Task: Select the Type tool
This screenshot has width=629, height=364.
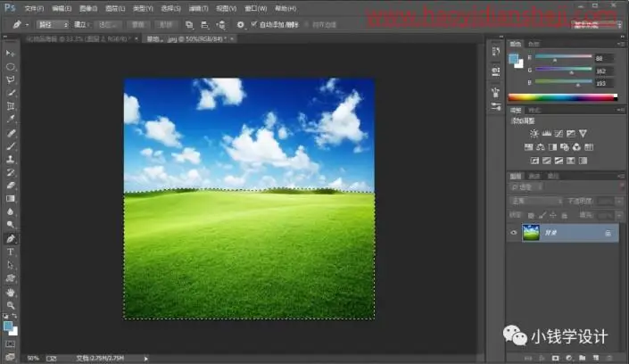Action: click(10, 252)
